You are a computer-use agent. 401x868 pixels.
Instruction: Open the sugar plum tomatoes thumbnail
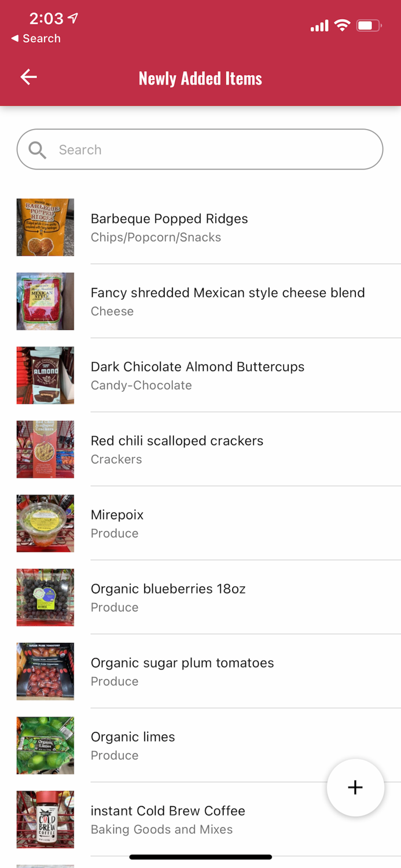(x=45, y=672)
